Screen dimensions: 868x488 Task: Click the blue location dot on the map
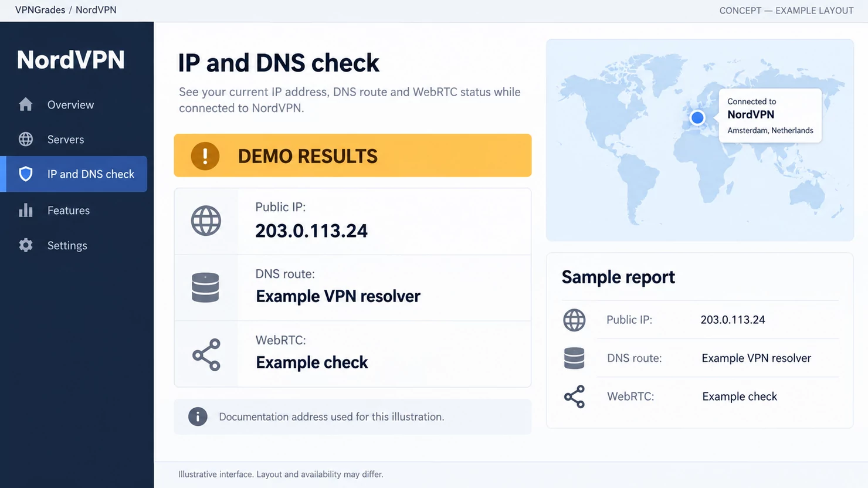(x=697, y=118)
